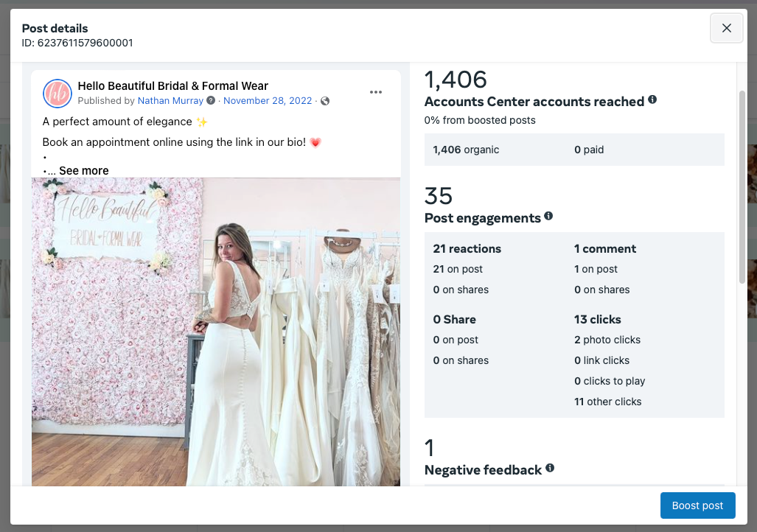Select the '13 clicks' heading
Viewport: 757px width, 532px height.
click(597, 320)
